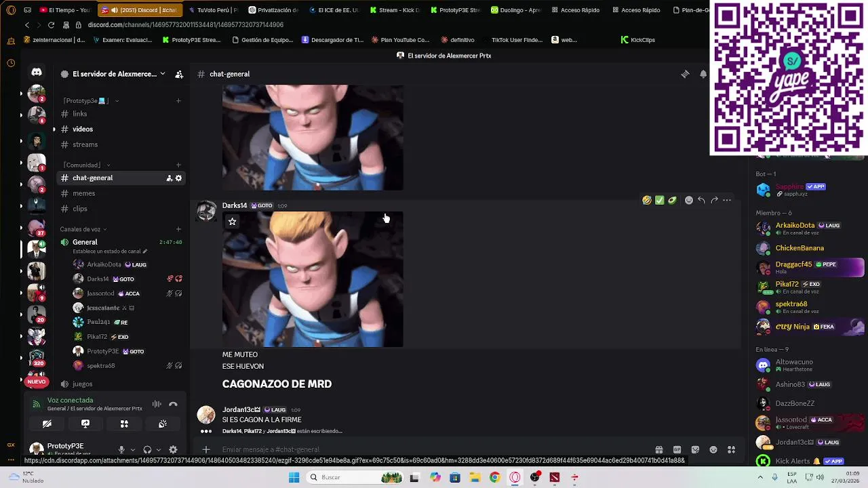Expand headphone output options arrow
868x488 pixels.
158,449
